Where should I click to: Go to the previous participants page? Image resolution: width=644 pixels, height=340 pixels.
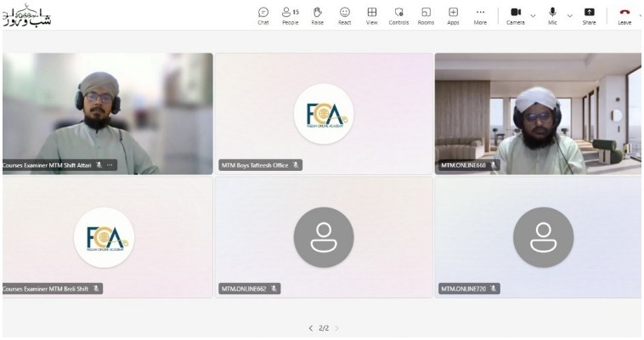point(311,327)
